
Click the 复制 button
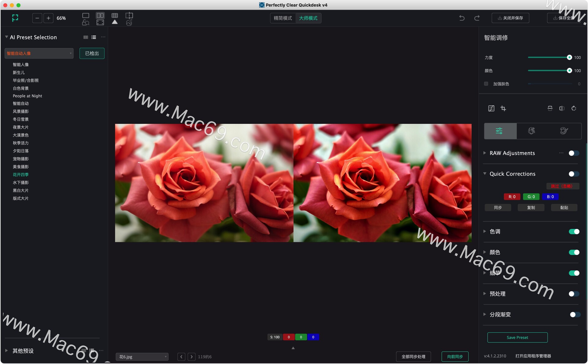[531, 208]
